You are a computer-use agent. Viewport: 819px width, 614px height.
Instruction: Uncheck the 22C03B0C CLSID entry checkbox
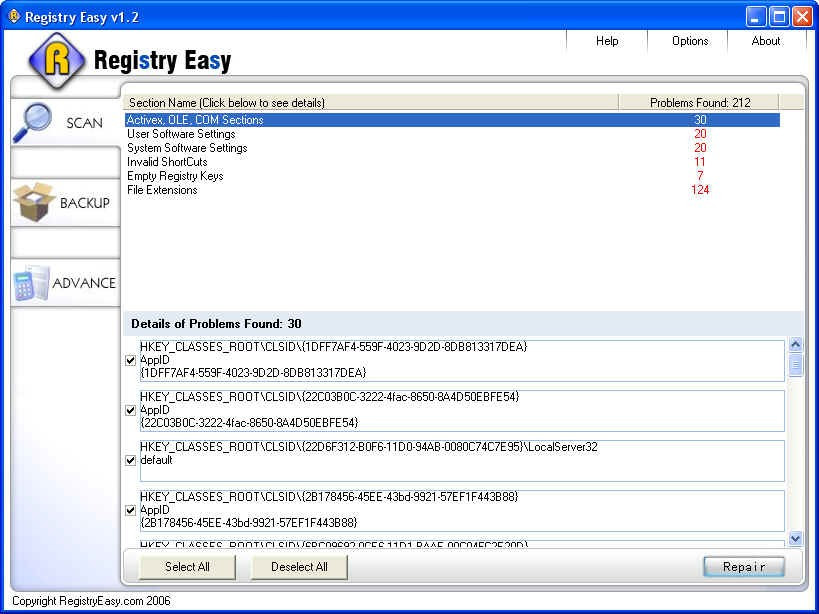click(131, 410)
